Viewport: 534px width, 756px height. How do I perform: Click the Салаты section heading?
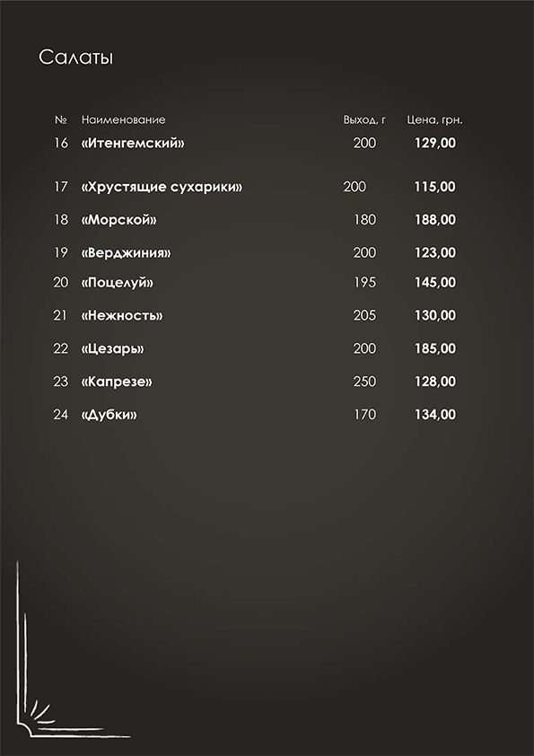[x=75, y=57]
